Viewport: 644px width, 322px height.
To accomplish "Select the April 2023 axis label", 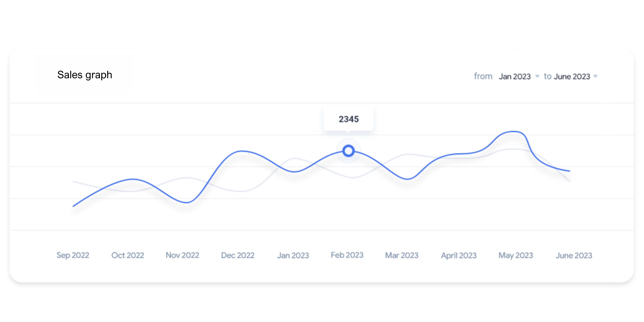I will (459, 255).
